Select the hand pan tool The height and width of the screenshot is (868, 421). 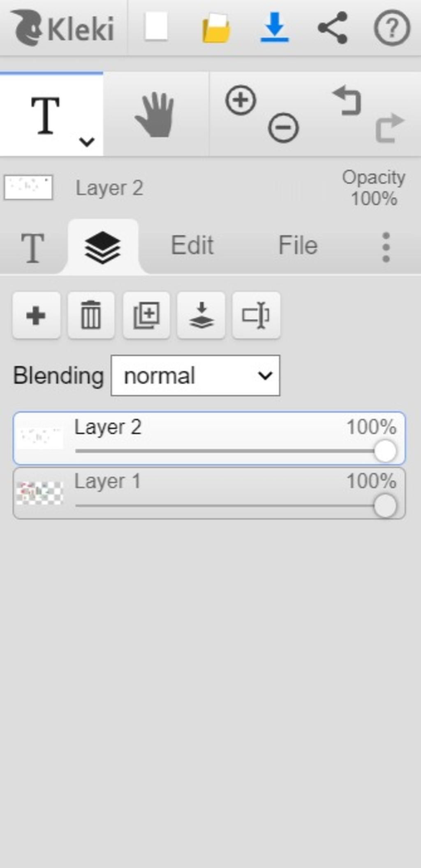155,114
